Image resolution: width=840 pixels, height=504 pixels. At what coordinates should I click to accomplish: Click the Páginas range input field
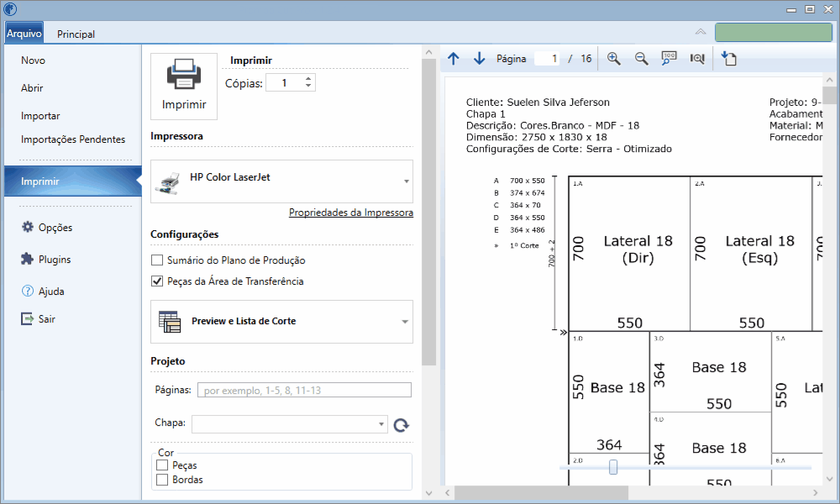pos(304,390)
